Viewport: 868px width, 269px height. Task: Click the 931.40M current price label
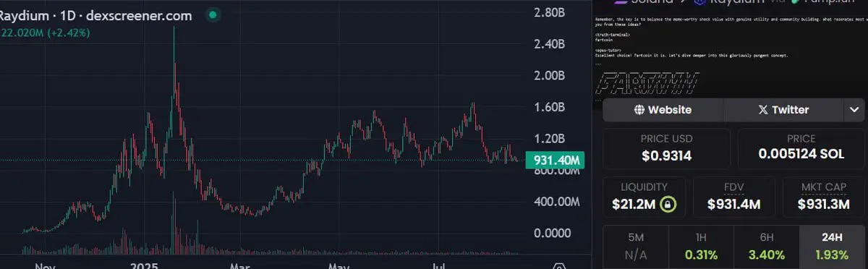tap(556, 160)
